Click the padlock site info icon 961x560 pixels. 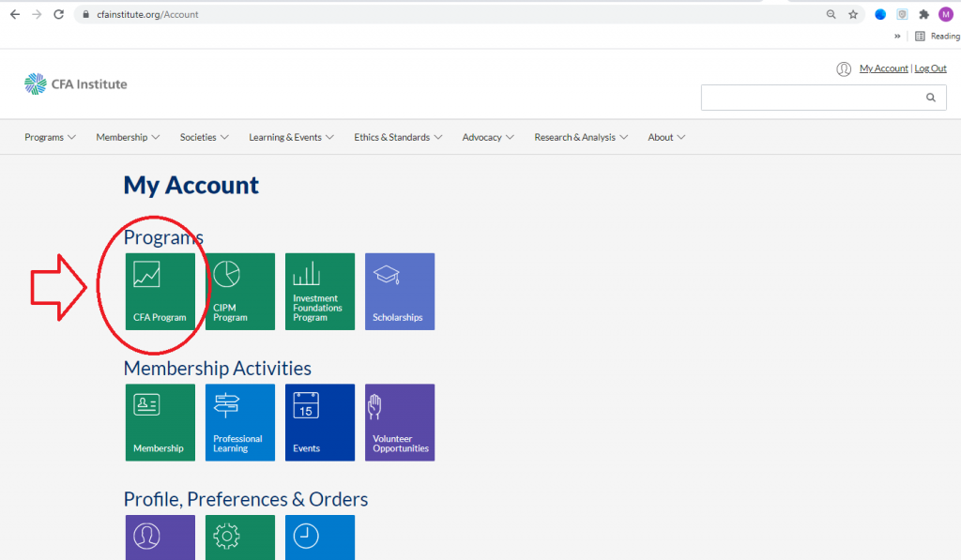click(x=85, y=14)
